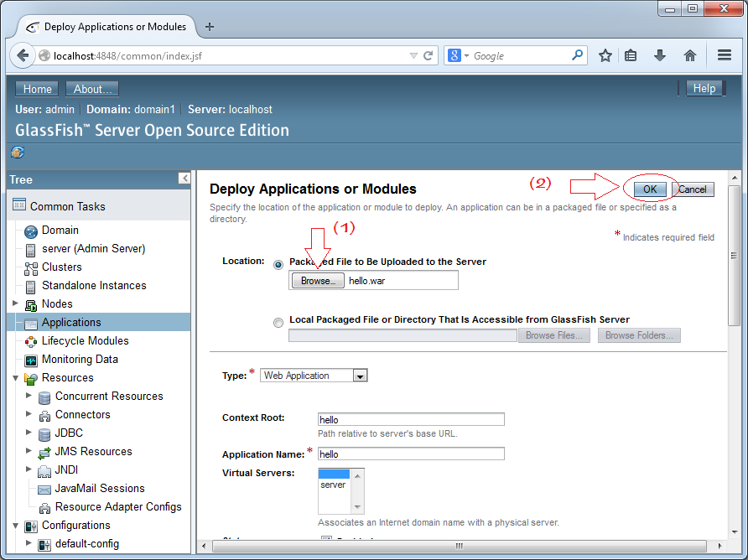The image size is (748, 560).
Task: Click the content vertical scrollbar thumb
Action: (x=735, y=255)
